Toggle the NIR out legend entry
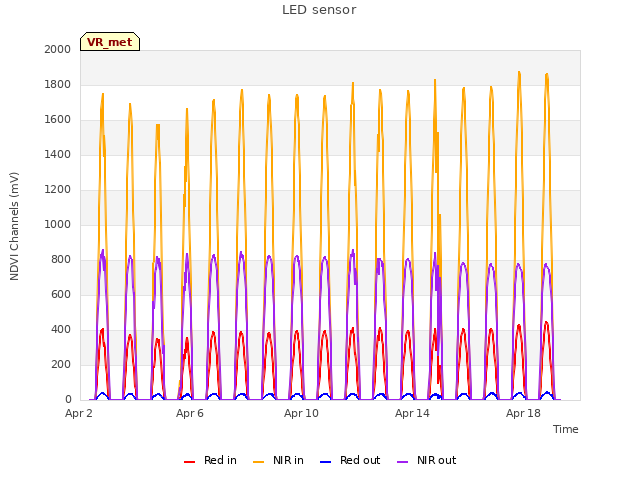 427,460
